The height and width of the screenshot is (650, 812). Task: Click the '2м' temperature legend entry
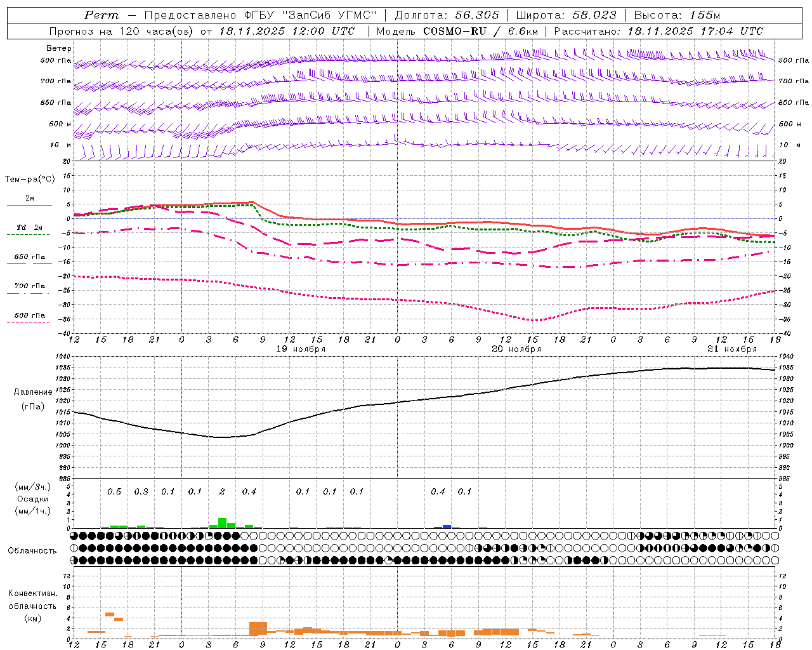30,198
